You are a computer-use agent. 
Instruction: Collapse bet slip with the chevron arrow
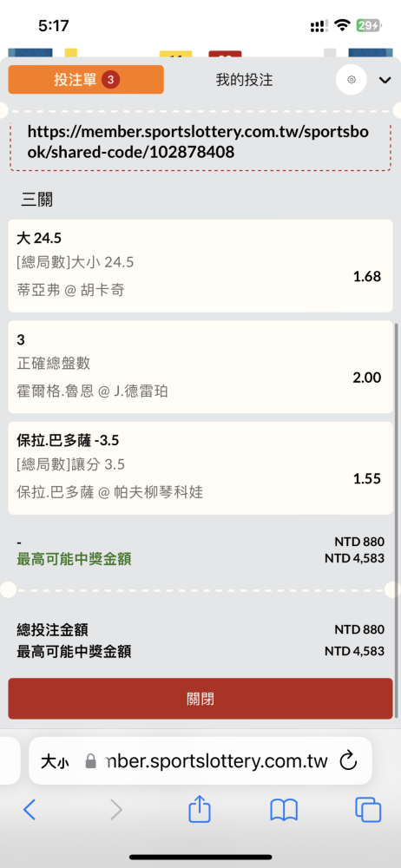pos(385,80)
